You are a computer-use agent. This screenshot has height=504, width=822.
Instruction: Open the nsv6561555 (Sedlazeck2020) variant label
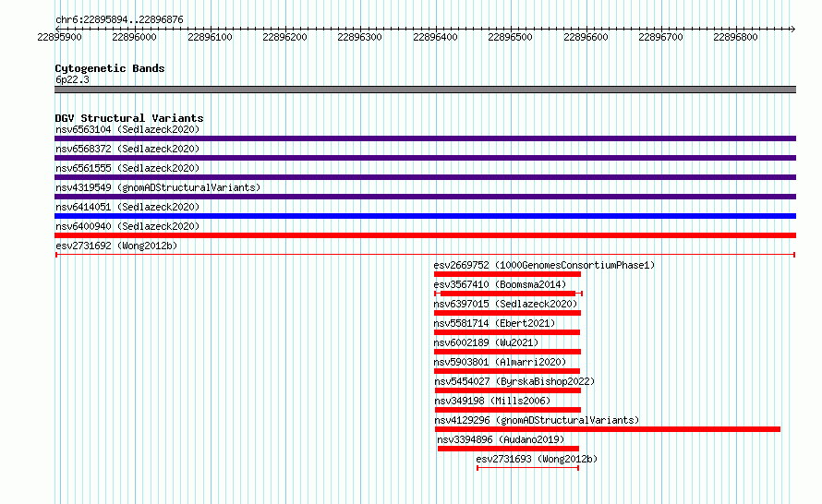127,168
